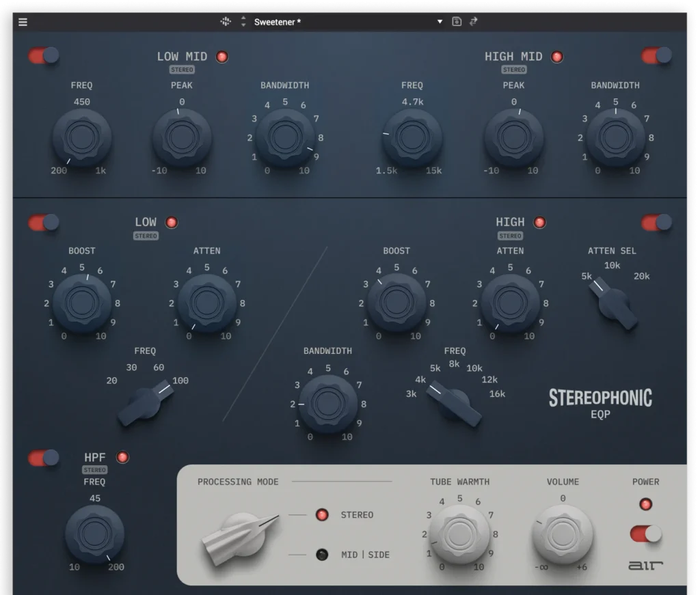This screenshot has height=595, width=700.
Task: Open the Sweetener preset dropdown arrow
Action: coord(440,21)
